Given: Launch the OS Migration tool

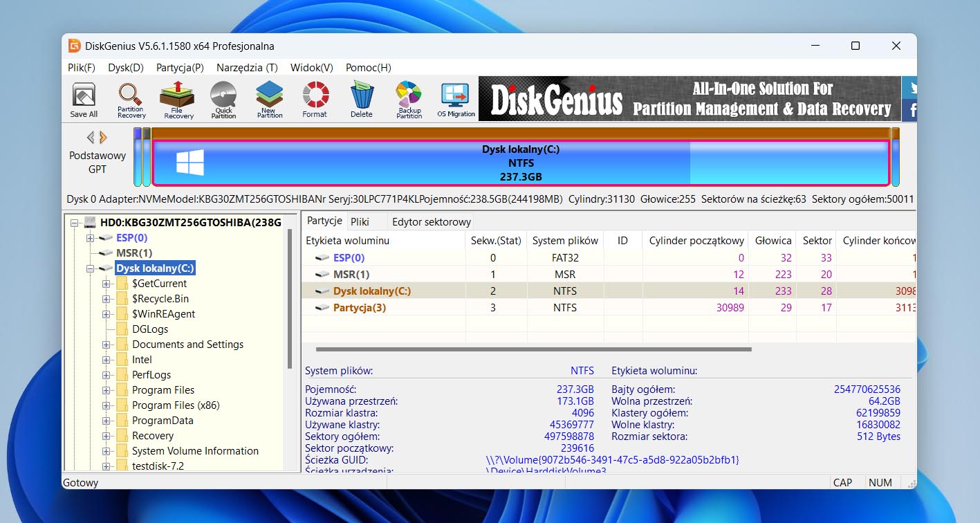Looking at the screenshot, I should pos(456,100).
